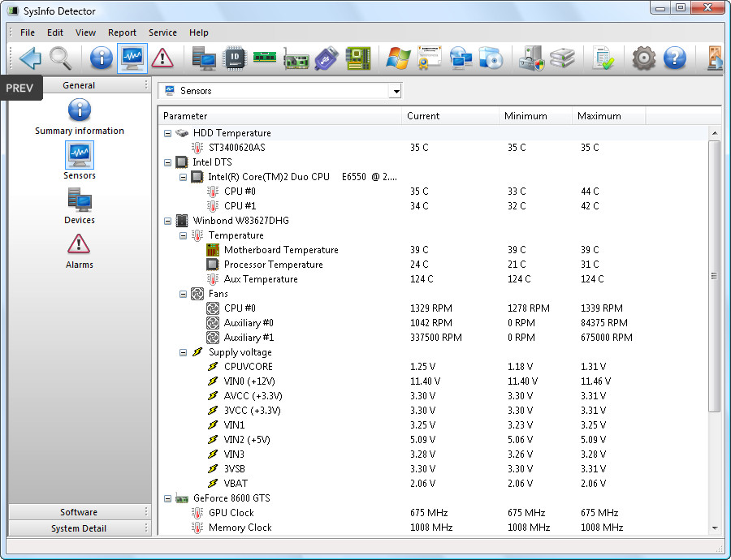This screenshot has height=560, width=731.
Task: Expand the System Detail sidebar section
Action: tap(79, 528)
